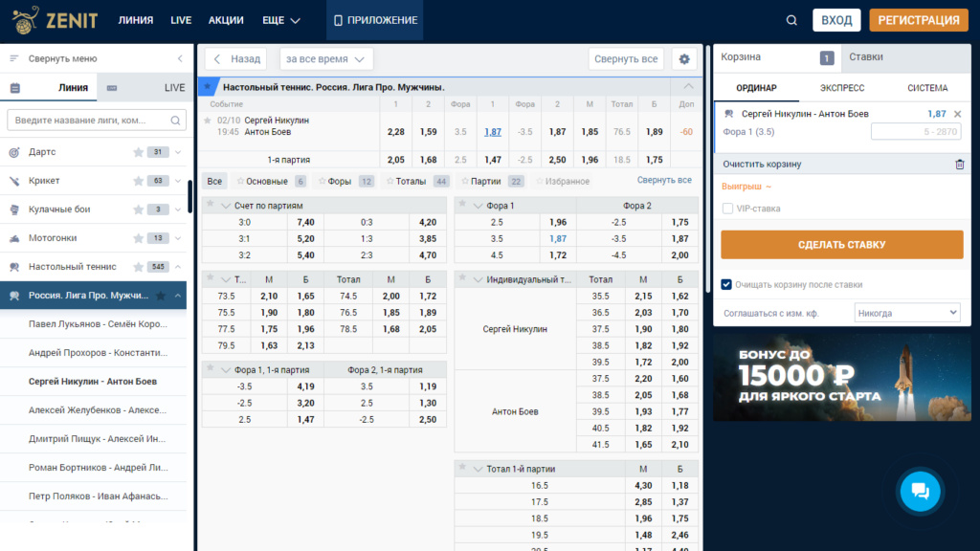Open the за все время dropdown
This screenshot has width=980, height=551.
(x=326, y=58)
